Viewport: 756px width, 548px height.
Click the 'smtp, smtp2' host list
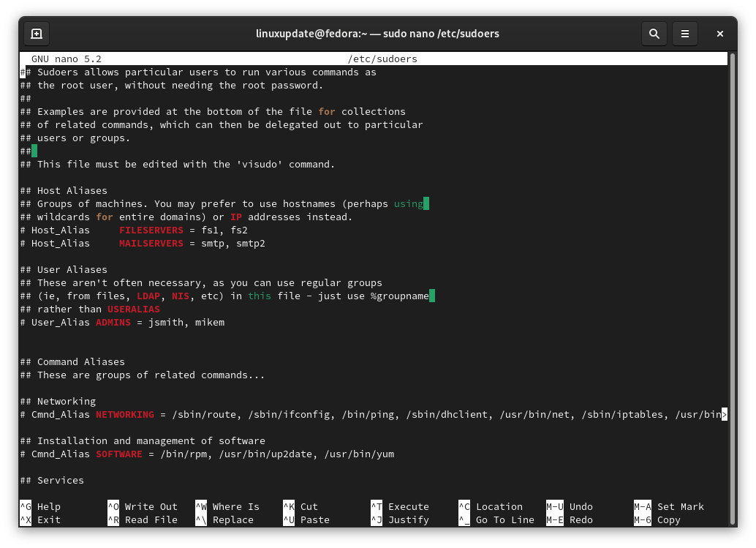coord(233,243)
